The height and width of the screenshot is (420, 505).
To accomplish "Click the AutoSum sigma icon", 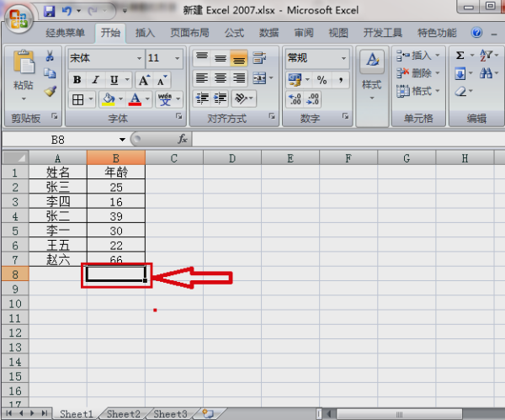I will pyautogui.click(x=460, y=56).
